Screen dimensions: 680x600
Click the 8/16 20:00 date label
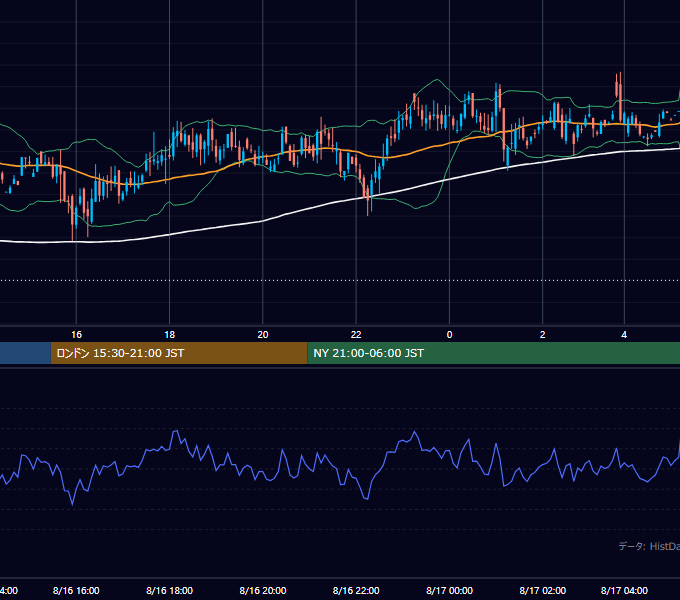pos(263,591)
